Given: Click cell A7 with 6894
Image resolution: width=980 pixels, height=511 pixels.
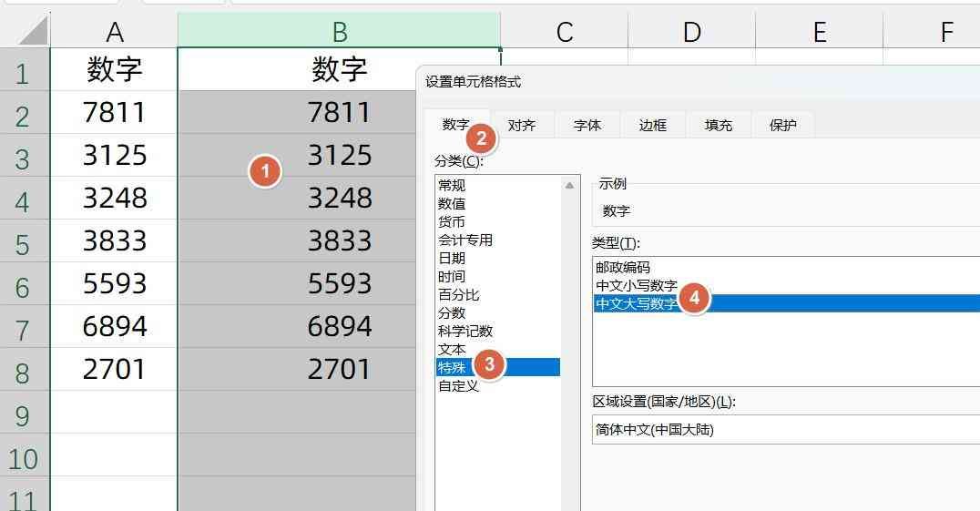Looking at the screenshot, I should tap(114, 327).
